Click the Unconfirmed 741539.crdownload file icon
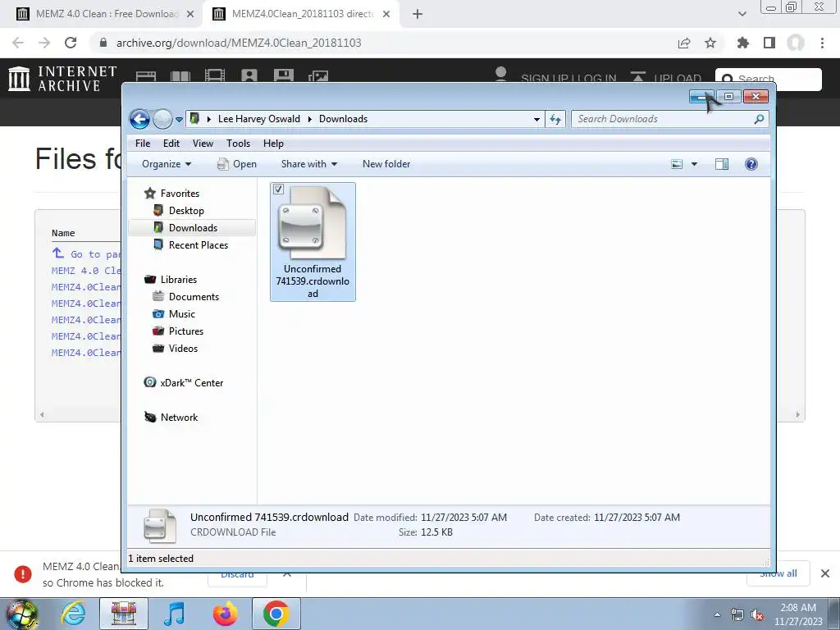The image size is (840, 630). 312,223
